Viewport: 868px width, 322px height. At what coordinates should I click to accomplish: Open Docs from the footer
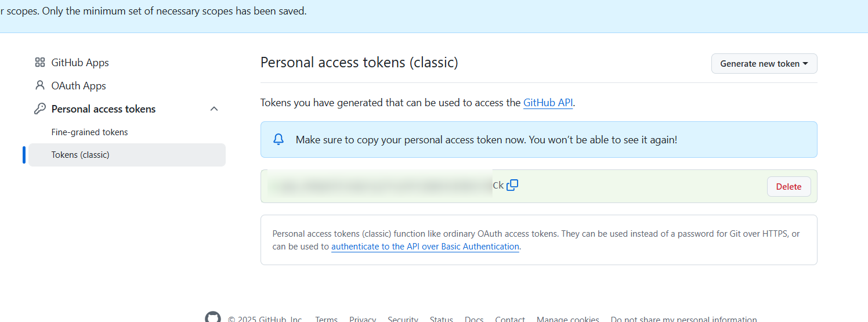click(474, 319)
